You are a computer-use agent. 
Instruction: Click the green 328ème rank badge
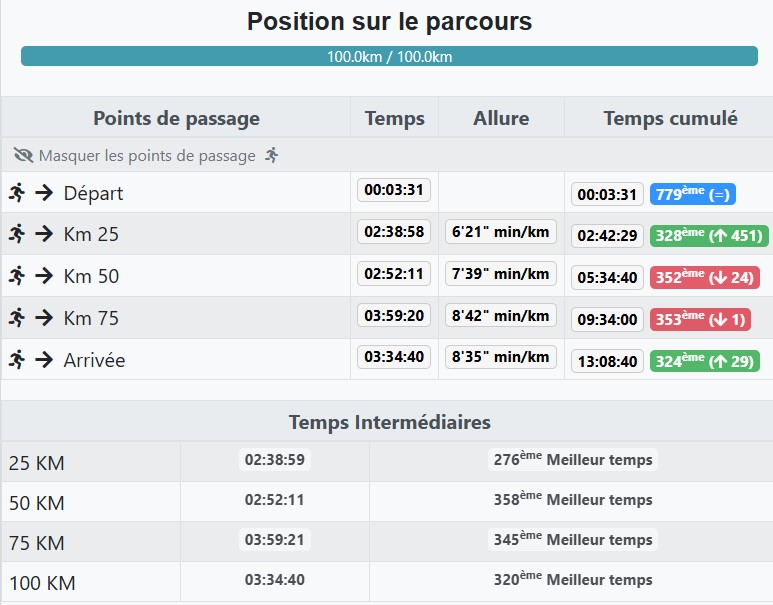pos(709,236)
